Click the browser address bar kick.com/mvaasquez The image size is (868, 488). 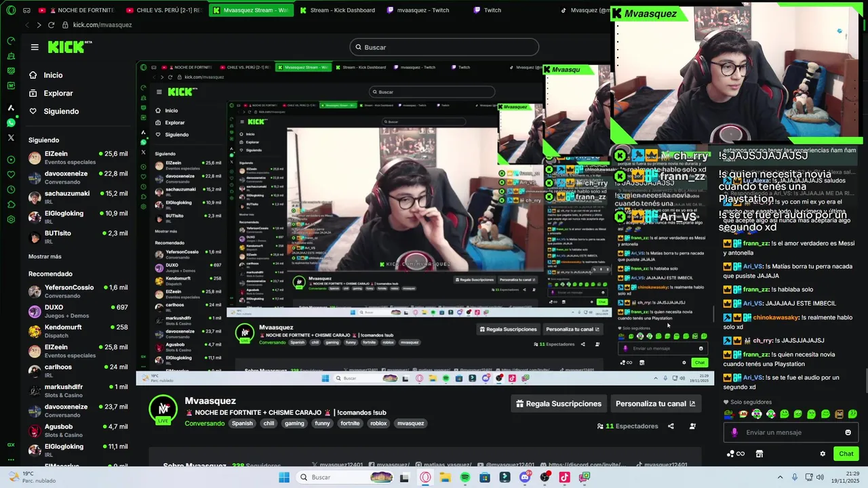[x=102, y=25]
